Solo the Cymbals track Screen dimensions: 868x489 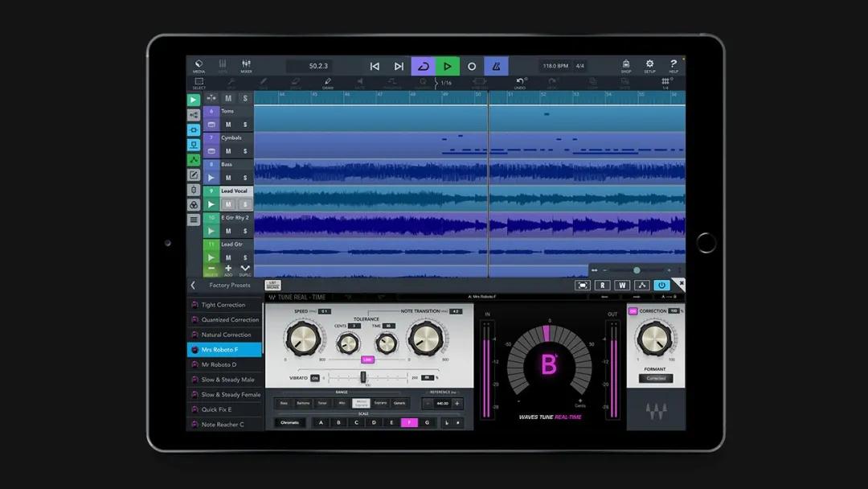coord(245,151)
